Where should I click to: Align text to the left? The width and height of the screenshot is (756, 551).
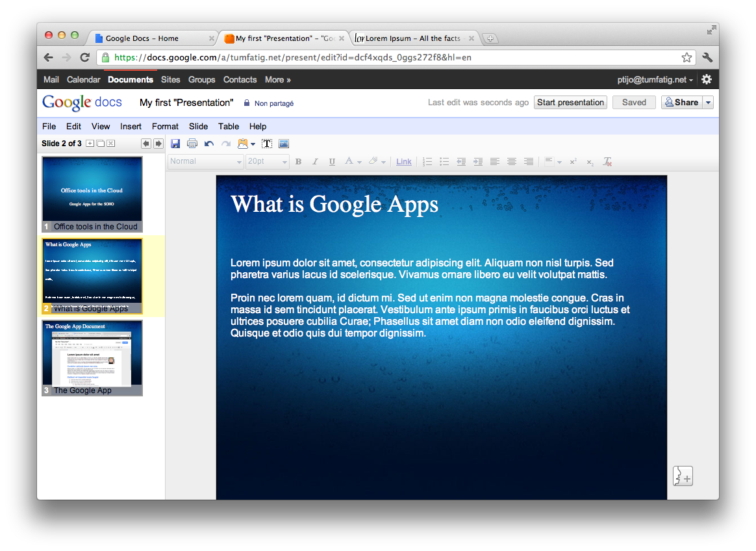click(x=495, y=162)
